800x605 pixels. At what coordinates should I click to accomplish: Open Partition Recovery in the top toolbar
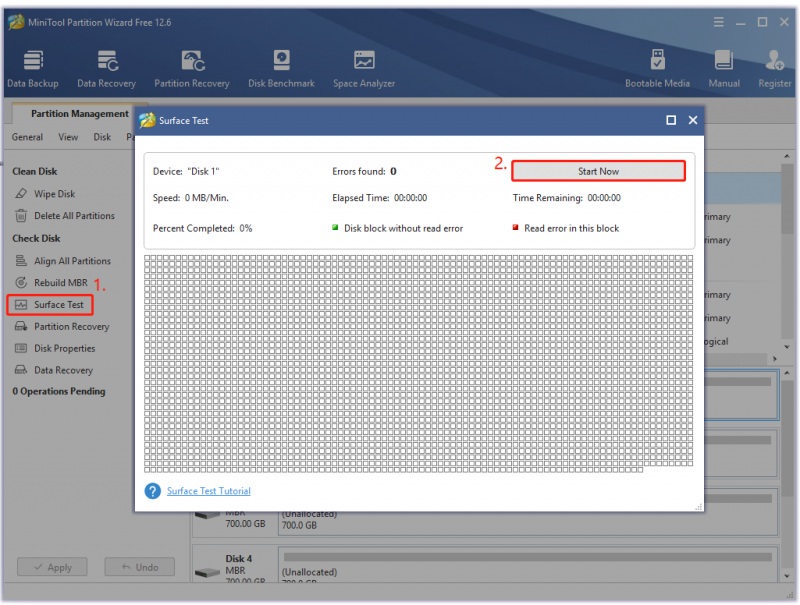[192, 69]
